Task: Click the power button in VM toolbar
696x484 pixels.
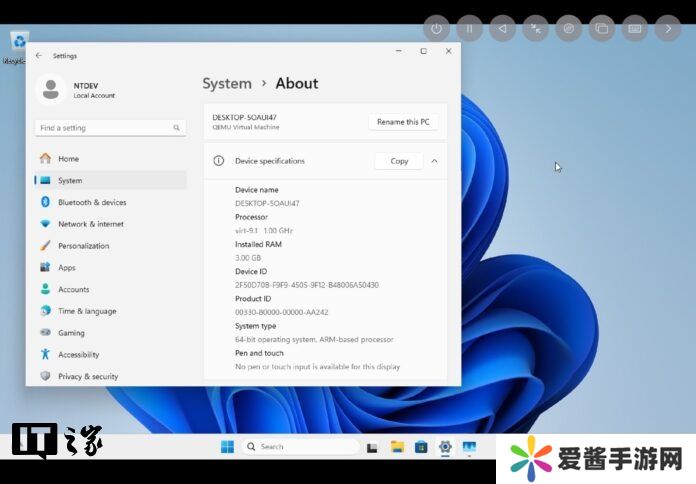Action: click(x=436, y=29)
